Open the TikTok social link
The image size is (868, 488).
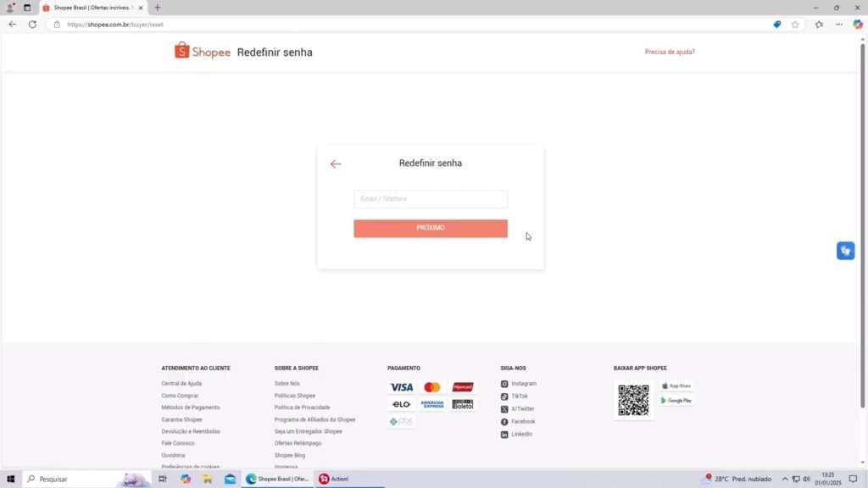pyautogui.click(x=515, y=396)
